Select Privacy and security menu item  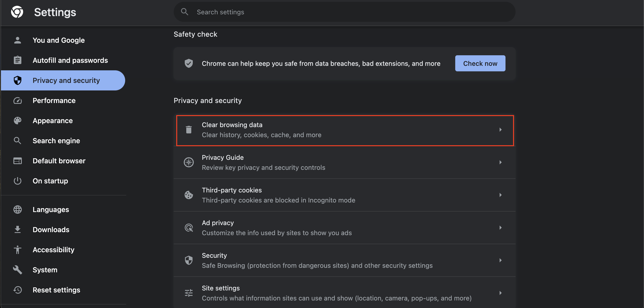point(66,80)
